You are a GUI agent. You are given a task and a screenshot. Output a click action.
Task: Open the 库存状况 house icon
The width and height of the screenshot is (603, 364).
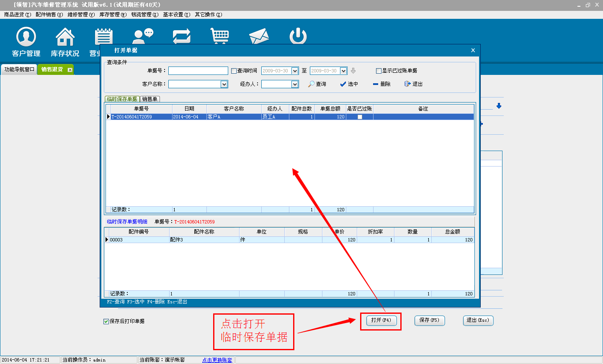(x=65, y=37)
